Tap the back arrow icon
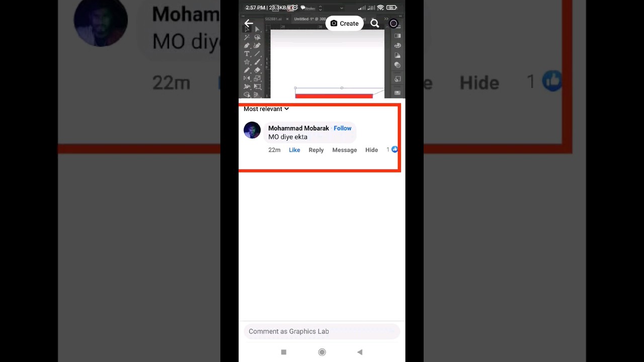 [x=249, y=23]
